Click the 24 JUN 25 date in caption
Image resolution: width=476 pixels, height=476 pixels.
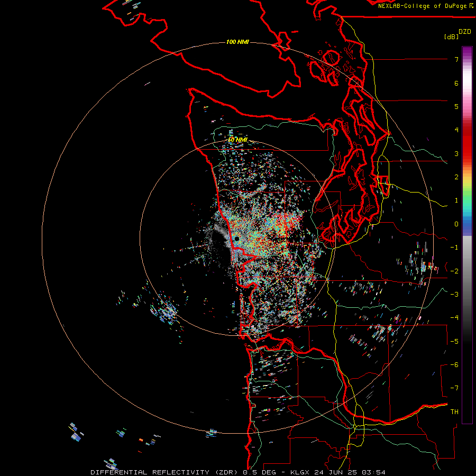(336, 472)
